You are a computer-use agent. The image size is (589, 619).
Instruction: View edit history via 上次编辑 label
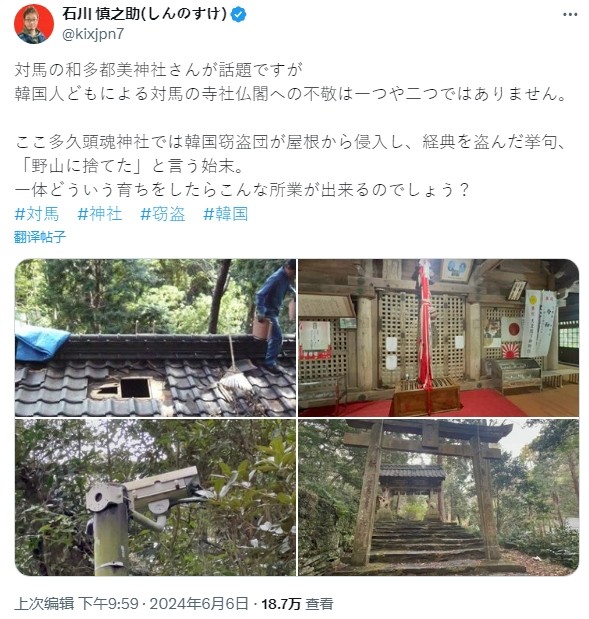[44, 604]
